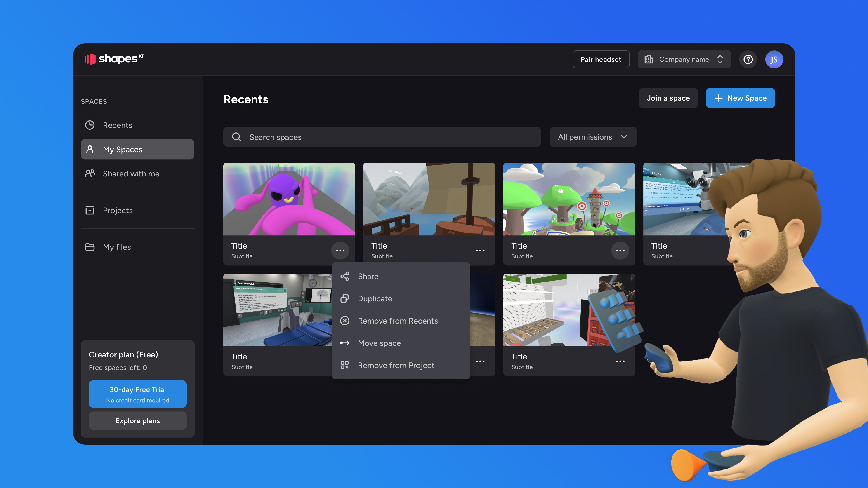This screenshot has height=488, width=868.
Task: Choose Remove from Recents menu item
Action: [401, 321]
